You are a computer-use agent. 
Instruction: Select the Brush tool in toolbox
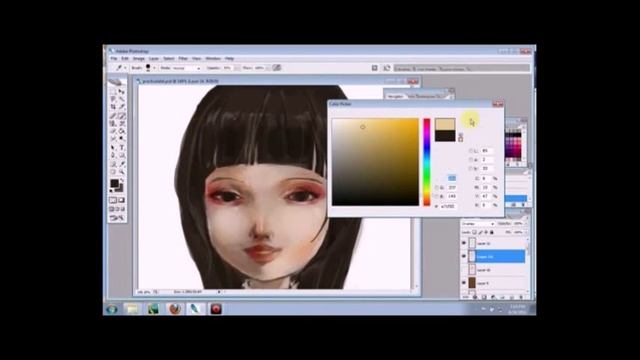pyautogui.click(x=121, y=116)
